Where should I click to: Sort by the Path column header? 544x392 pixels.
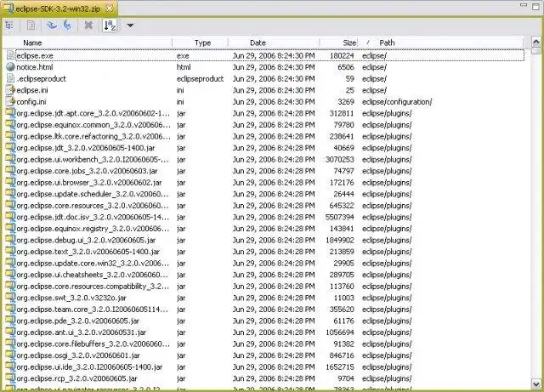440,43
